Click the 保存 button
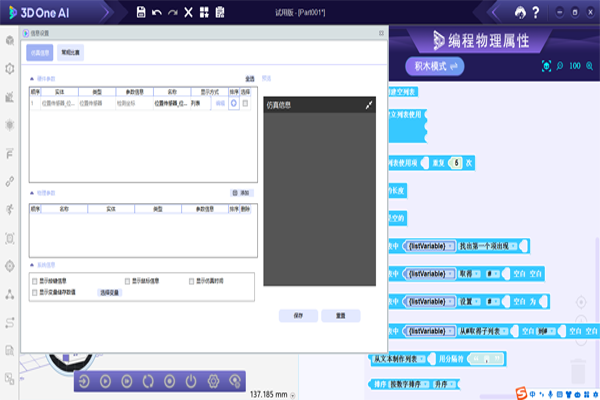The height and width of the screenshot is (400, 600). tap(298, 315)
